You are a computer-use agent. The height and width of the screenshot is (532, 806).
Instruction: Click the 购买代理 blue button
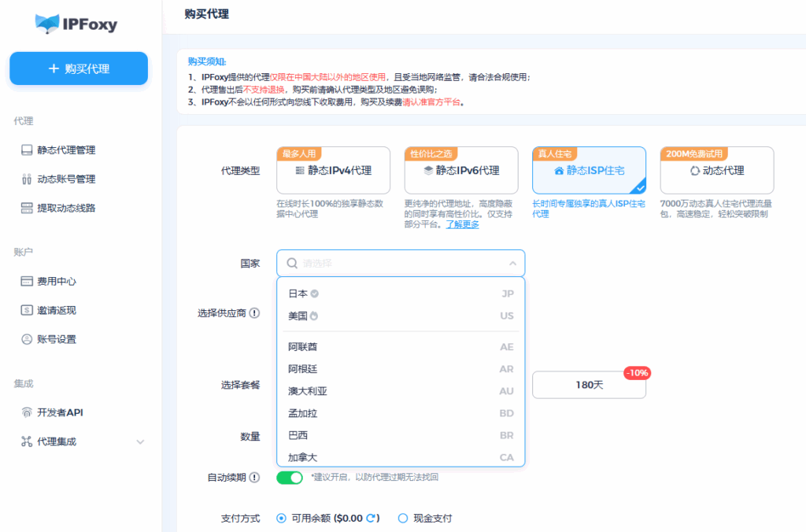tap(79, 68)
